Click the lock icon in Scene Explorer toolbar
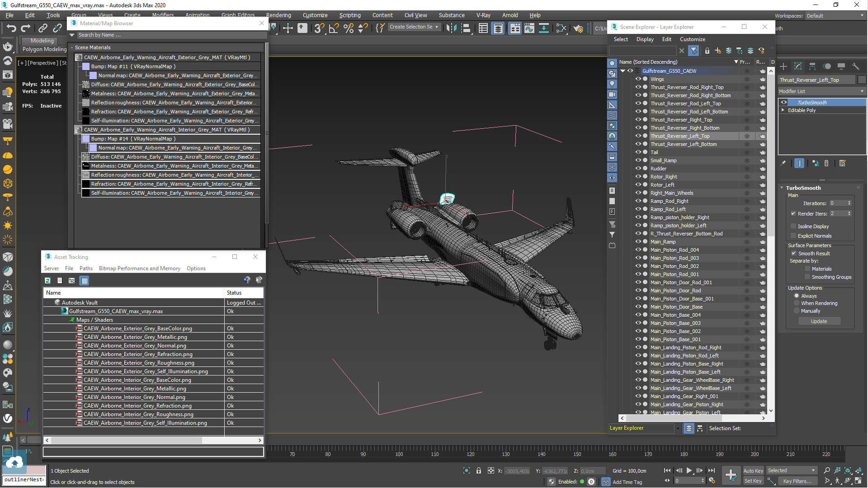The height and width of the screenshot is (488, 868). 707,51
